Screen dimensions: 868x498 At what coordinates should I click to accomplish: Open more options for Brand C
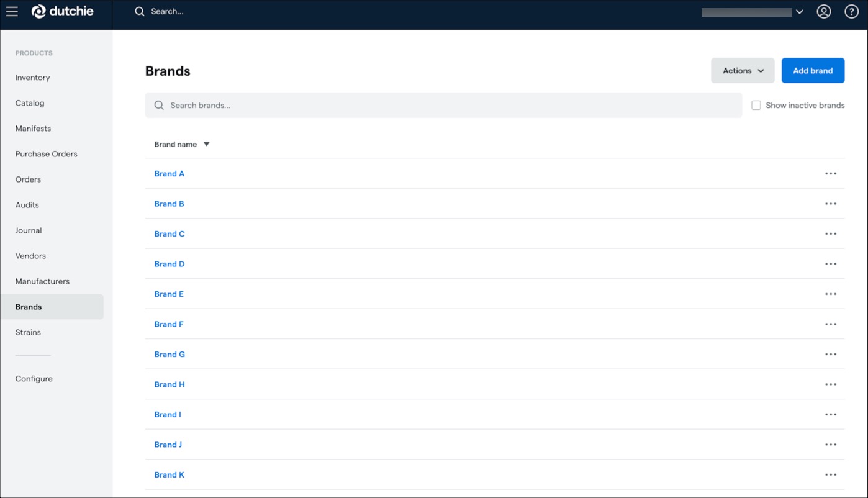[831, 234]
